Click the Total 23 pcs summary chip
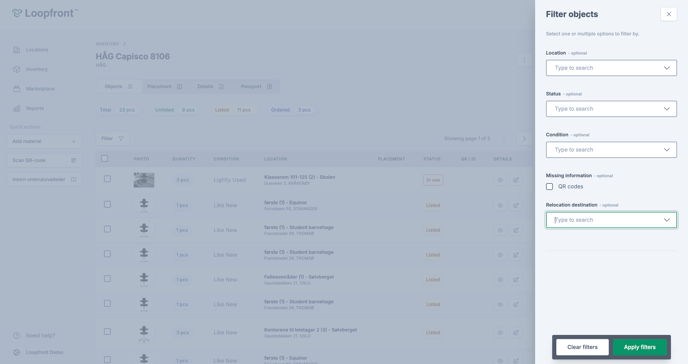Image resolution: width=688 pixels, height=364 pixels. pyautogui.click(x=118, y=110)
